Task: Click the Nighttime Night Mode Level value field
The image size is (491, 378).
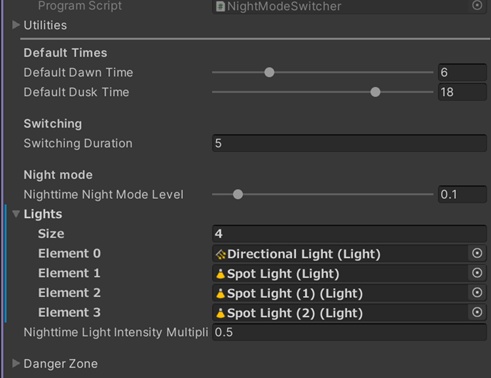Action: coord(462,194)
